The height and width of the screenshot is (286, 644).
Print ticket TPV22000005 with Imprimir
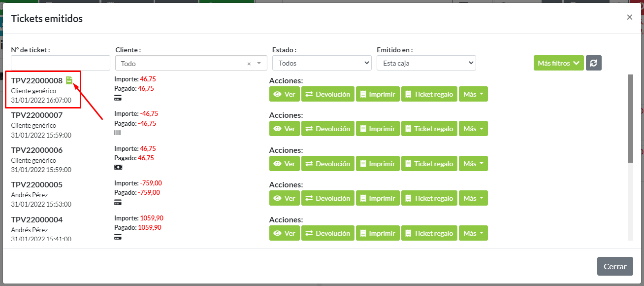tap(378, 198)
